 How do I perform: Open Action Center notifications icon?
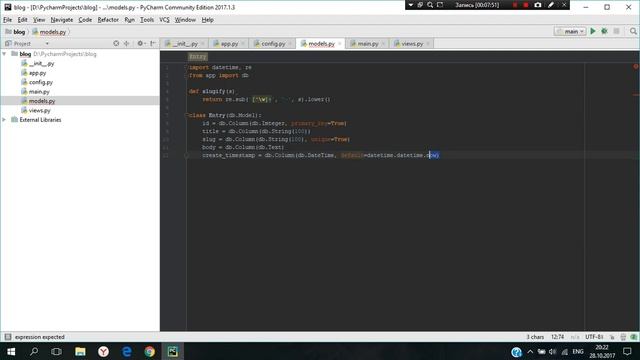627,351
